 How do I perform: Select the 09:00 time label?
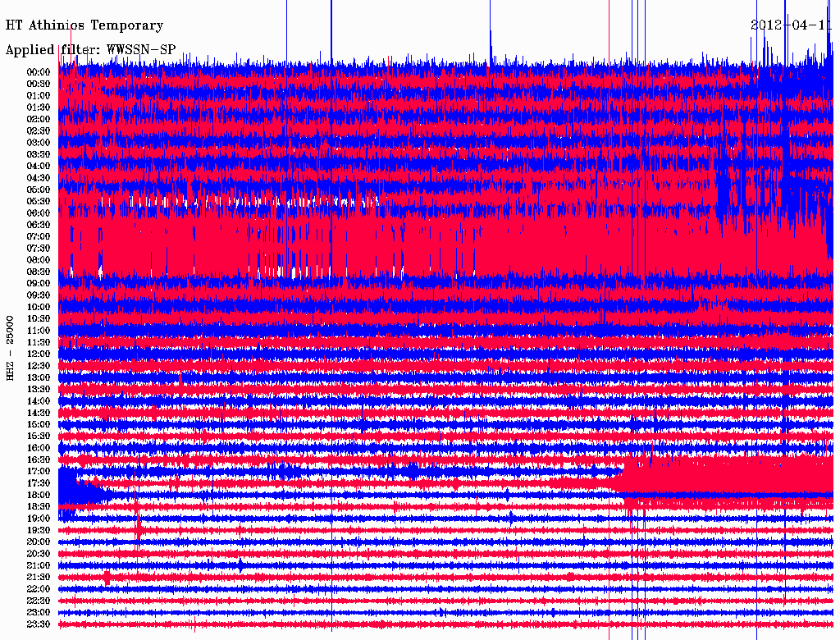[x=39, y=284]
